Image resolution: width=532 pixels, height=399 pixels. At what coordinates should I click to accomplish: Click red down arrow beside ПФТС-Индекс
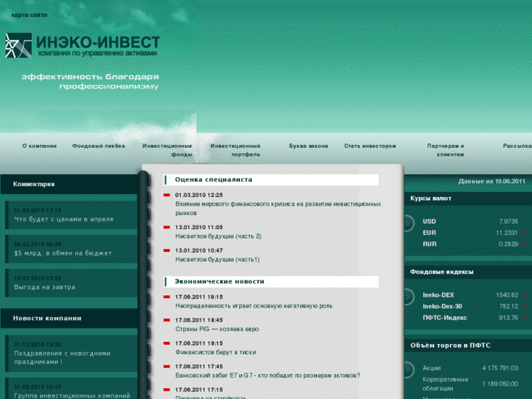[524, 318]
